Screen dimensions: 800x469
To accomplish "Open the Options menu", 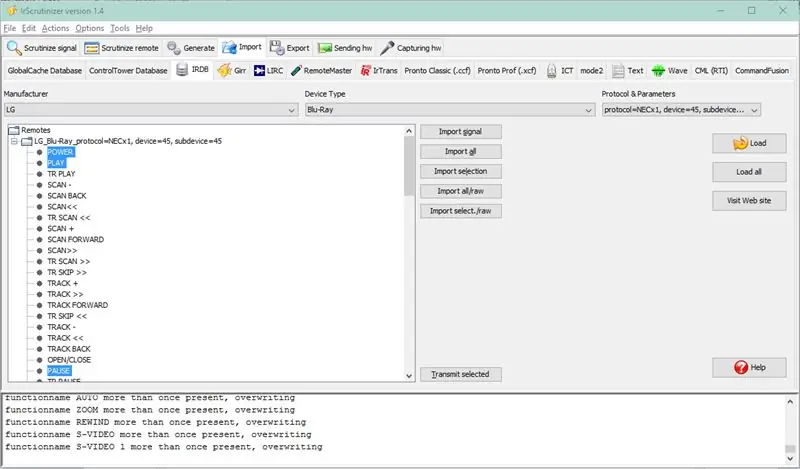I will pos(89,28).
